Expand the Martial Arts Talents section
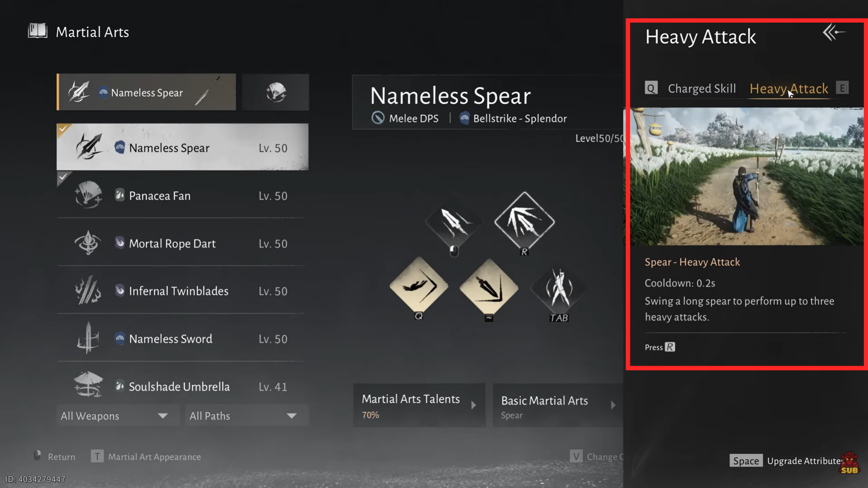 [x=419, y=405]
